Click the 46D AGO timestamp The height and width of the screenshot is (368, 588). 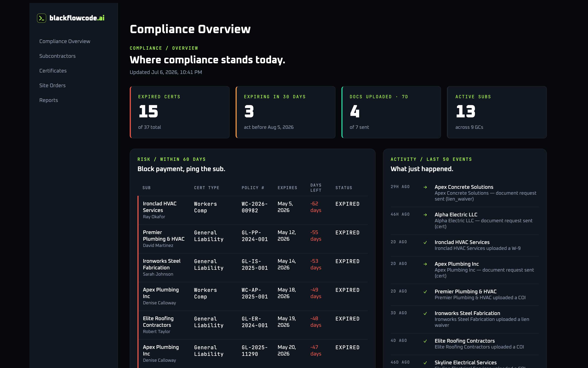400,362
